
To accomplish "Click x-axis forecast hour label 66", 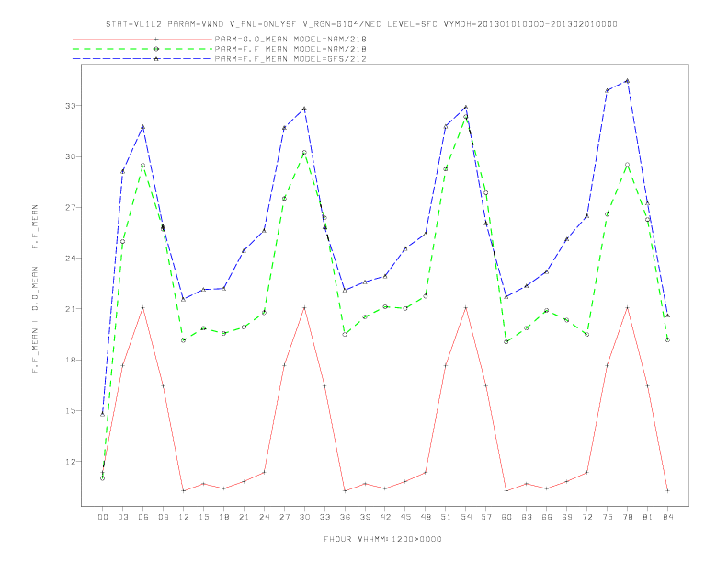I will 547,517.
